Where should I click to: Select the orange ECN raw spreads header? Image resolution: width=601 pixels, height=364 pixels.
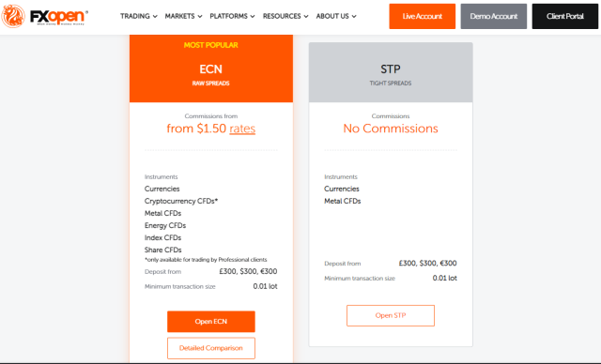click(211, 68)
